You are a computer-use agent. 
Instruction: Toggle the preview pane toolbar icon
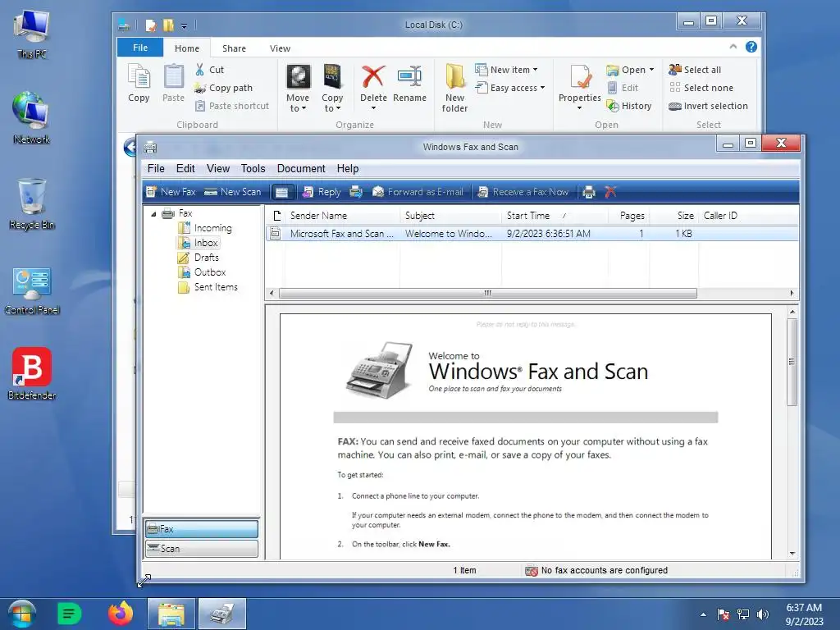point(282,192)
